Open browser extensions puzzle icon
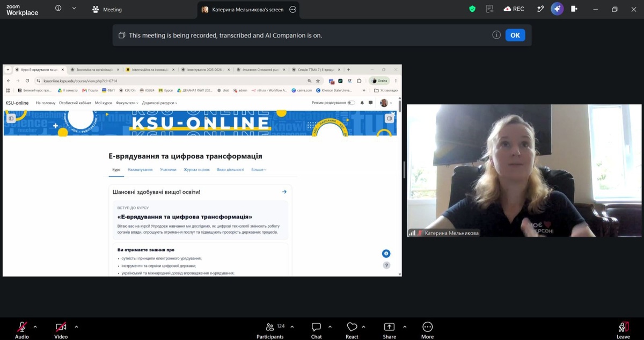 [359, 81]
